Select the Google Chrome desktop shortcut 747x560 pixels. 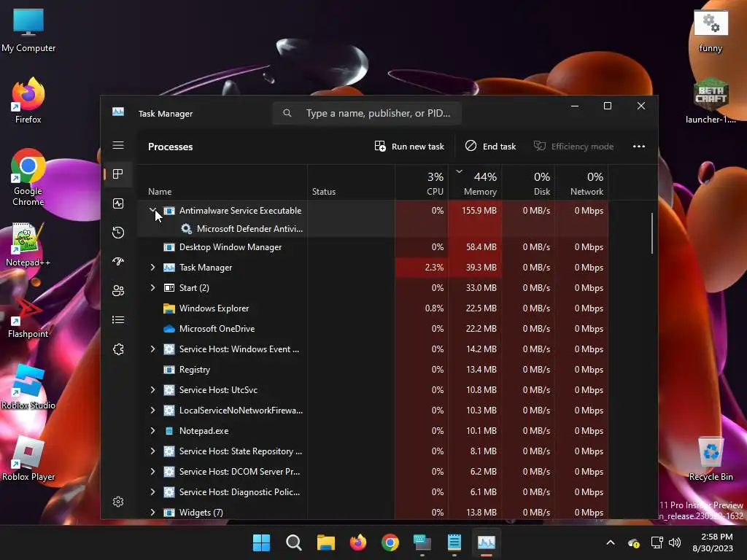click(28, 177)
